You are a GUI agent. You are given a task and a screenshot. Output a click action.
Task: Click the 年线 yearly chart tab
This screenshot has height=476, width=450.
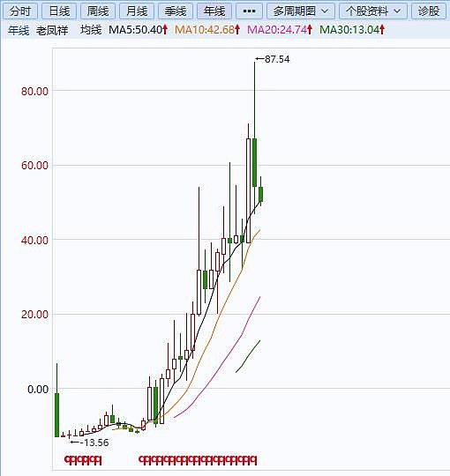[x=214, y=11]
